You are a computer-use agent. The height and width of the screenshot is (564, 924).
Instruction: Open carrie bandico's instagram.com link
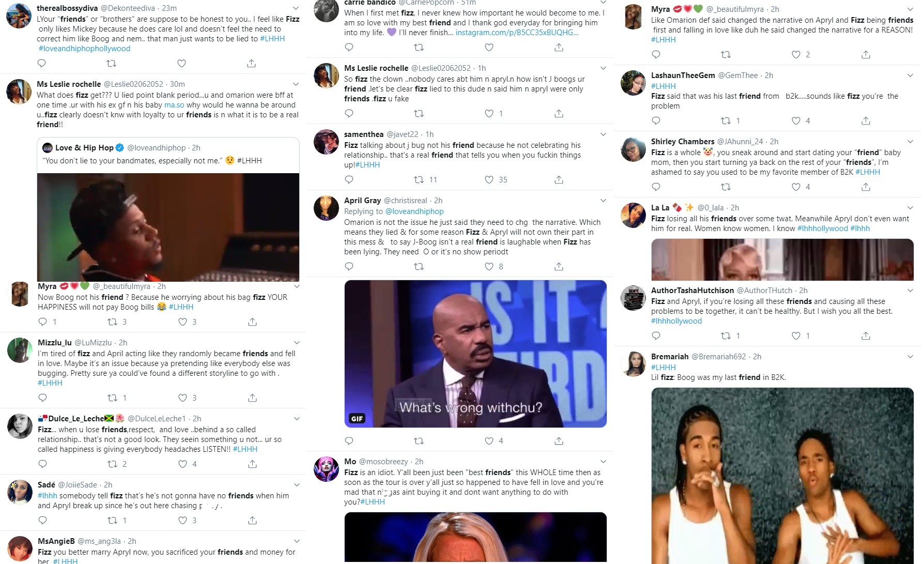click(517, 33)
